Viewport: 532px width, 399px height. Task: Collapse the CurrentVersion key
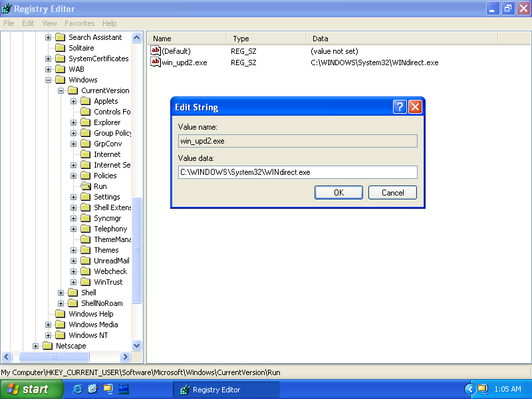pyautogui.click(x=61, y=90)
